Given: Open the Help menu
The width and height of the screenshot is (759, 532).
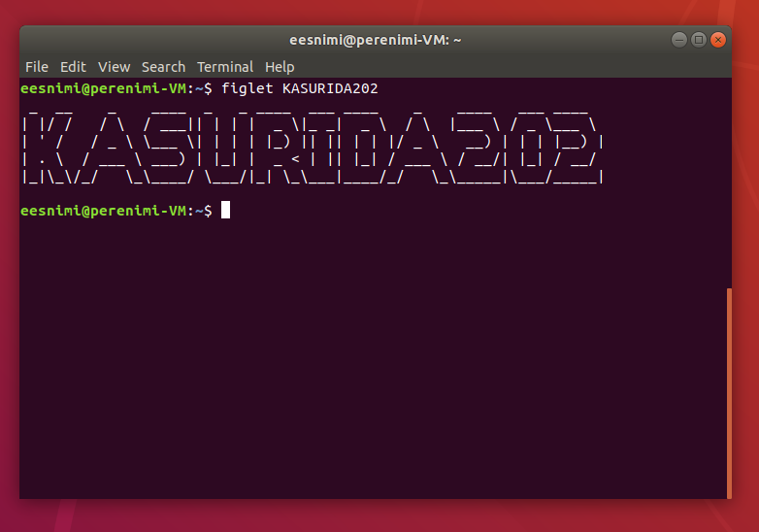Looking at the screenshot, I should [280, 67].
